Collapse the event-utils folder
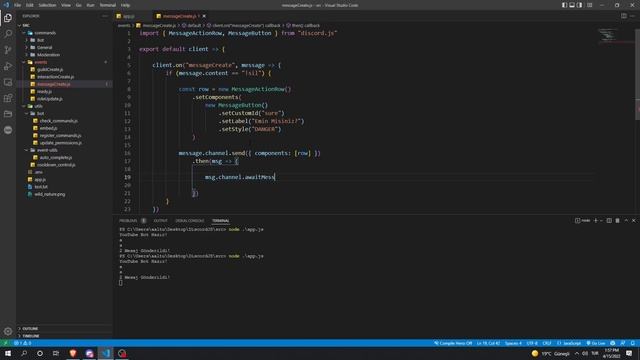 click(x=64, y=150)
